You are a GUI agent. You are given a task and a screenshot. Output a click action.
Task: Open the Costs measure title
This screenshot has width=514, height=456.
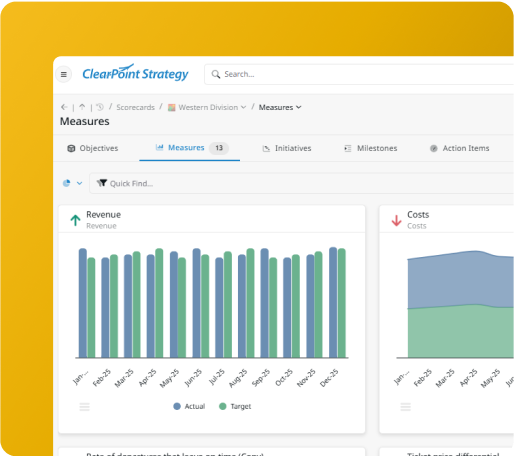(418, 215)
